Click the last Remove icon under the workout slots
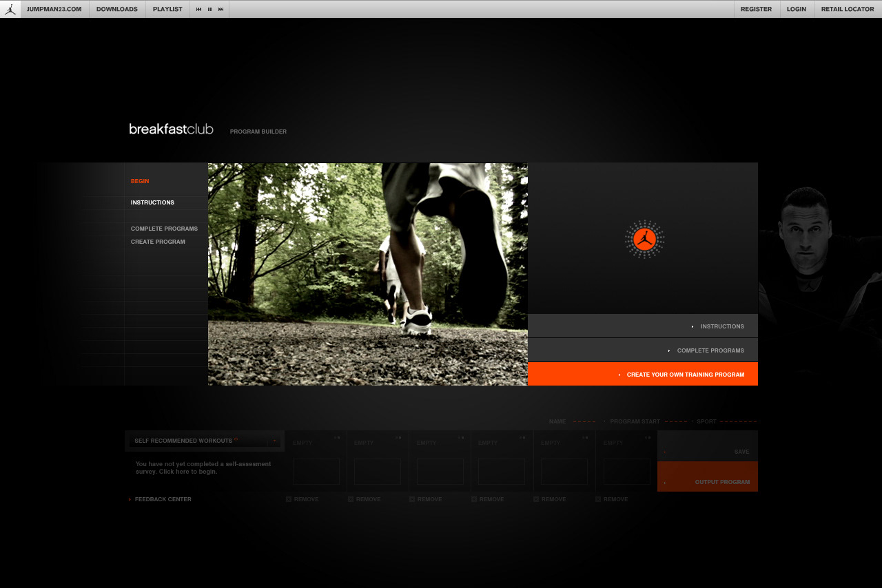 (598, 499)
